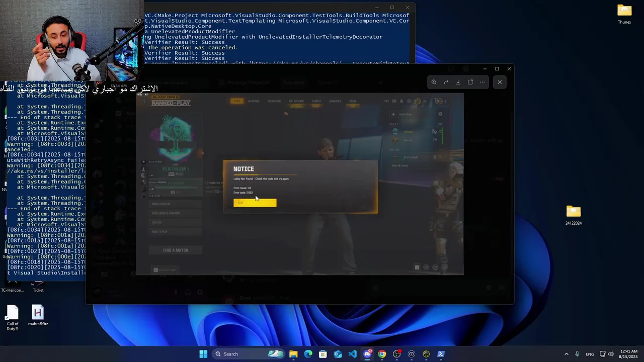This screenshot has width=644, height=362.
Task: Open Google Chrome from the taskbar
Action: [382, 354]
